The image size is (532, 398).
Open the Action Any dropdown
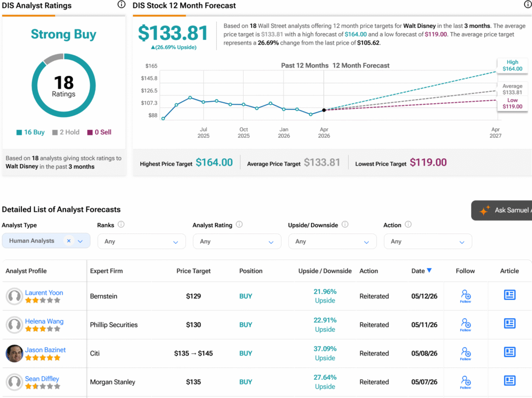click(428, 241)
